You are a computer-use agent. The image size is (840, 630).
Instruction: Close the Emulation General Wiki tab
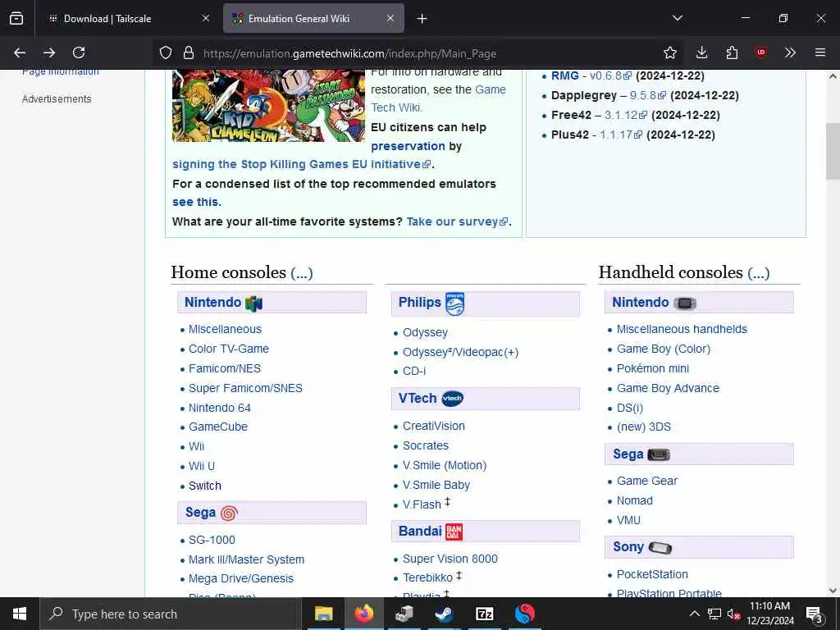pyautogui.click(x=390, y=18)
